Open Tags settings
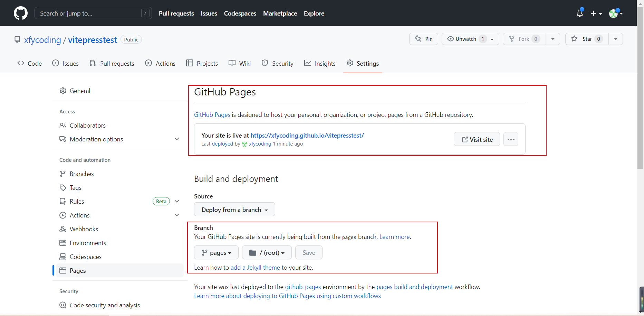The image size is (644, 316). [x=120, y=188]
